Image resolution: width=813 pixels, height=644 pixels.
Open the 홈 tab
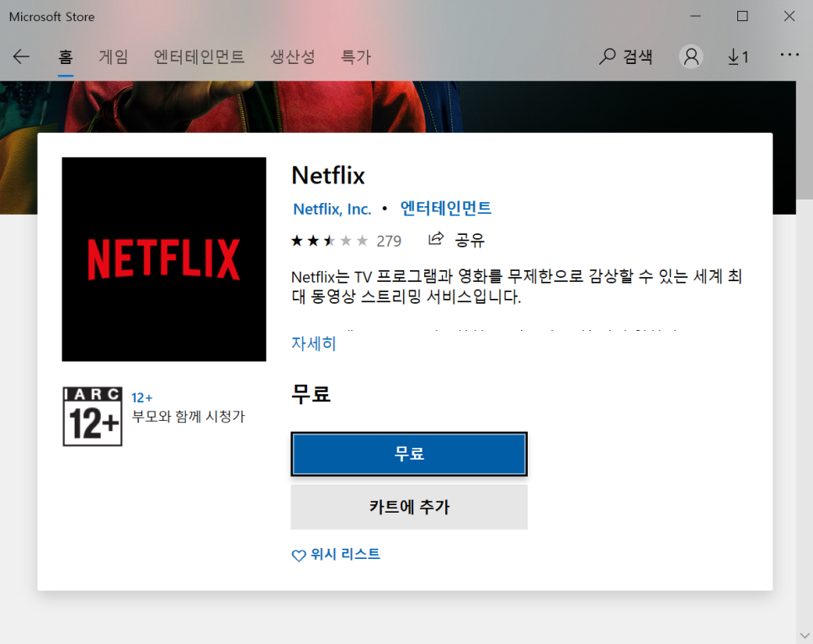[66, 56]
